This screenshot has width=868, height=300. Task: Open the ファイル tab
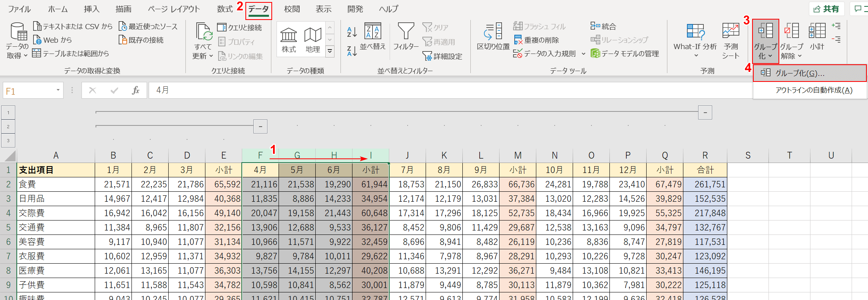19,9
